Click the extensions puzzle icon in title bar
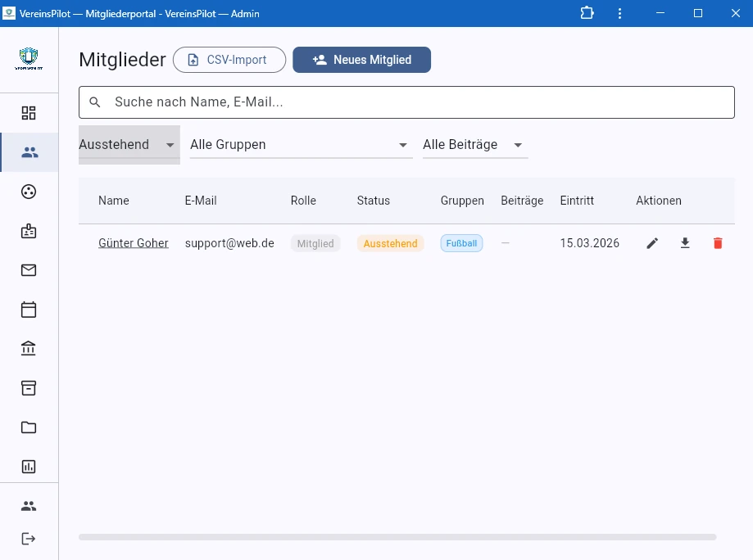The height and width of the screenshot is (560, 753). (587, 13)
